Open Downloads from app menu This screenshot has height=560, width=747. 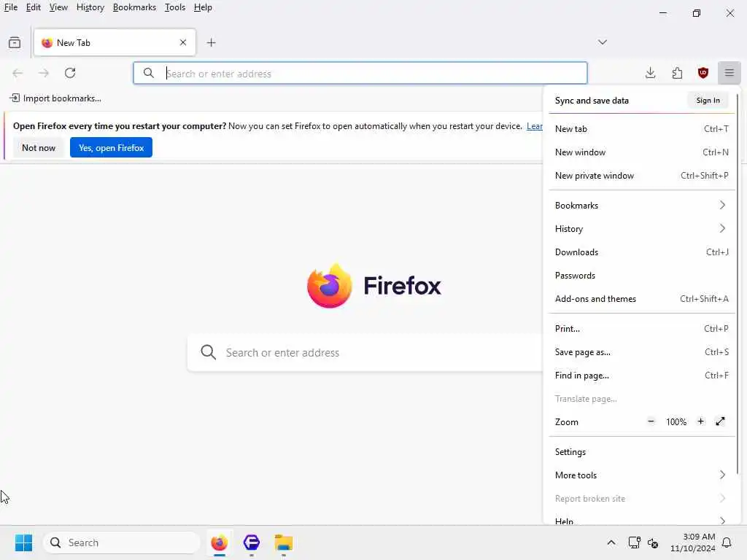click(x=642, y=252)
